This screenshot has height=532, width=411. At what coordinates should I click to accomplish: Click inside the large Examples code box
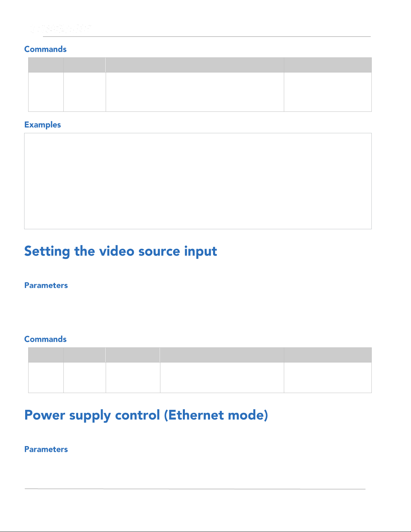pos(198,181)
